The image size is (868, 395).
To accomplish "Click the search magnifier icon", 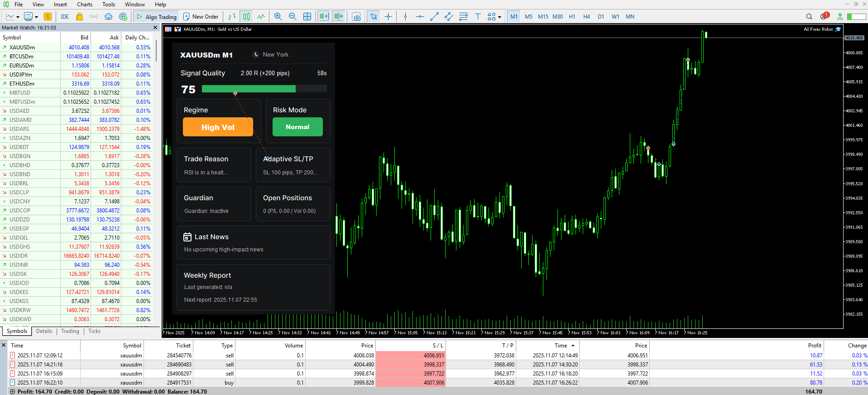I will click(x=809, y=17).
